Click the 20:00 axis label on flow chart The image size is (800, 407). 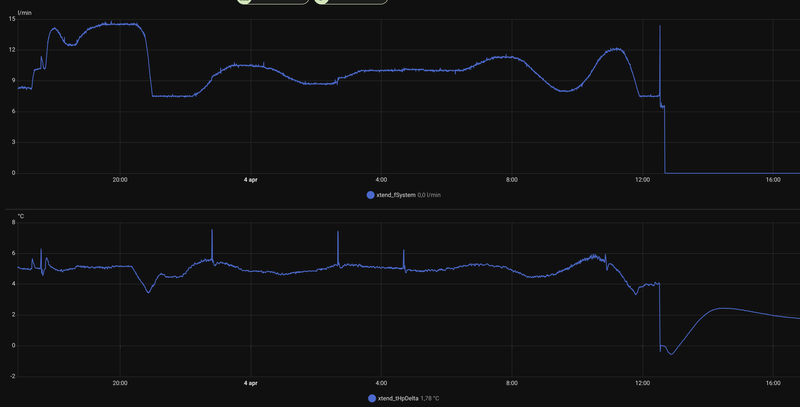click(120, 180)
